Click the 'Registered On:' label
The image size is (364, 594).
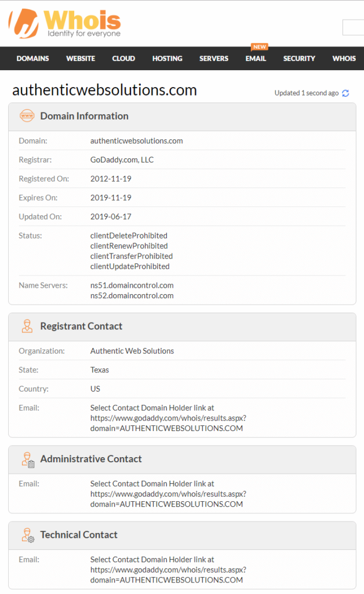click(x=44, y=179)
